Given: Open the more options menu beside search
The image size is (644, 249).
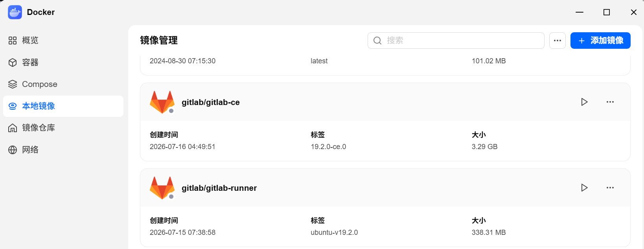Looking at the screenshot, I should [558, 41].
